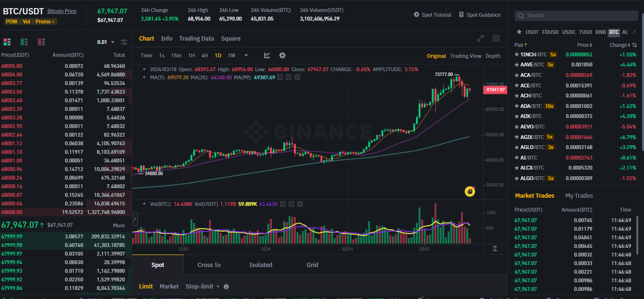This screenshot has width=644, height=299.
Task: Show buy orders only order book icon
Action: (24, 42)
